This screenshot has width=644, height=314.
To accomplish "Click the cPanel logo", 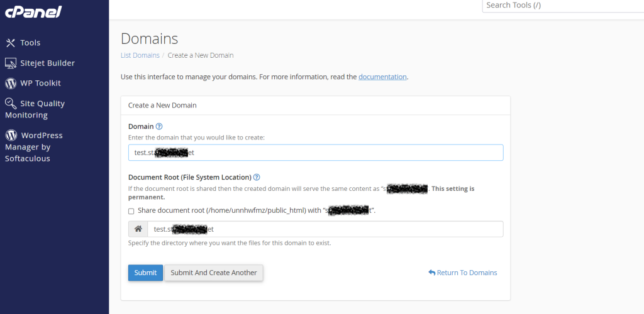I will coord(32,12).
